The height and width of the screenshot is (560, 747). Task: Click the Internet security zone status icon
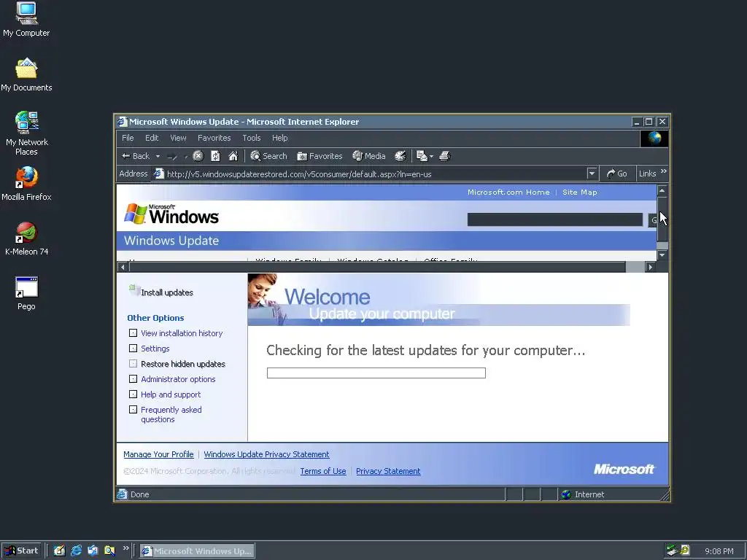point(566,494)
